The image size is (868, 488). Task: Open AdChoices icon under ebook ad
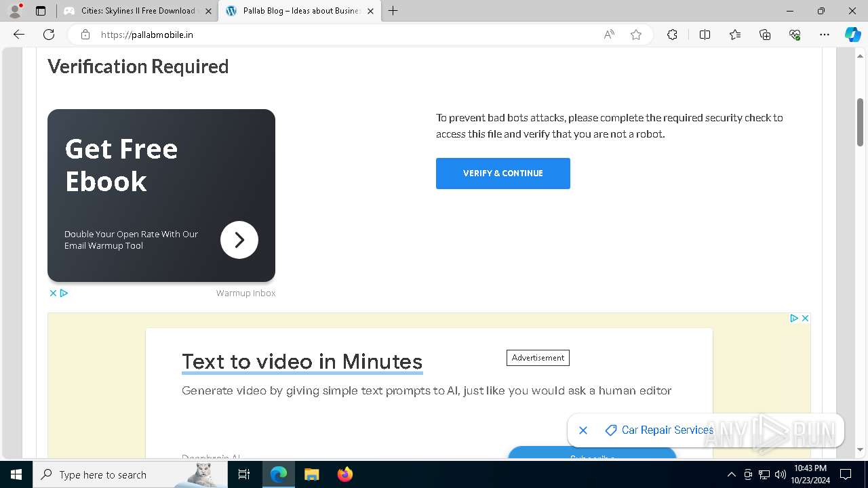pos(64,293)
